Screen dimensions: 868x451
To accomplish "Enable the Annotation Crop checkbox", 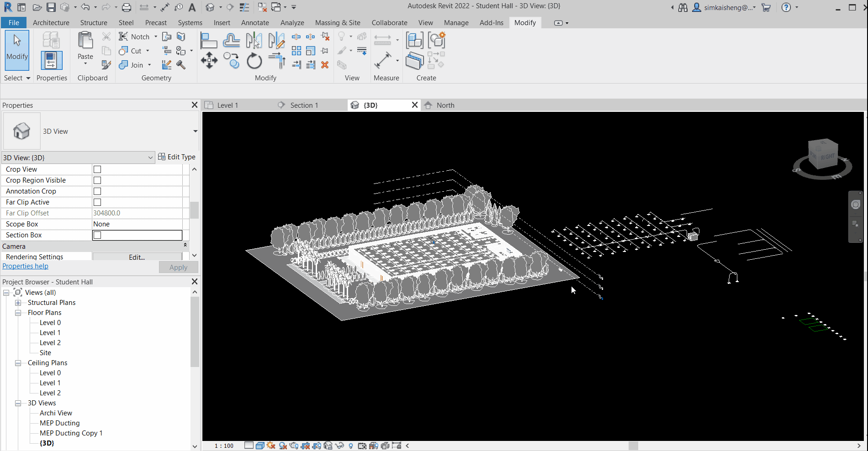I will click(x=97, y=191).
